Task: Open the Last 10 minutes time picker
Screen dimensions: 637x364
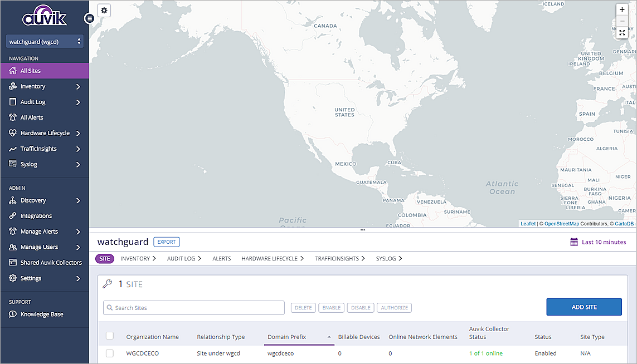Action: pos(598,242)
